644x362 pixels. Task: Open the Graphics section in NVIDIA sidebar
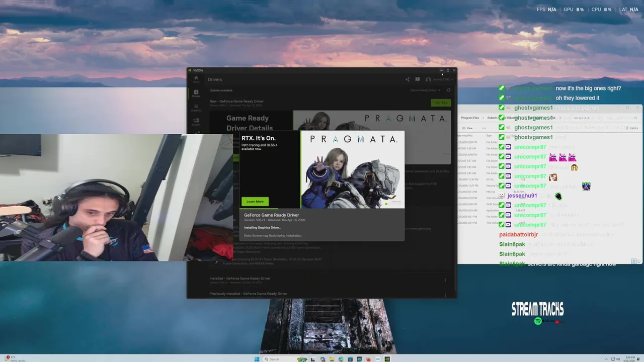pos(196,108)
